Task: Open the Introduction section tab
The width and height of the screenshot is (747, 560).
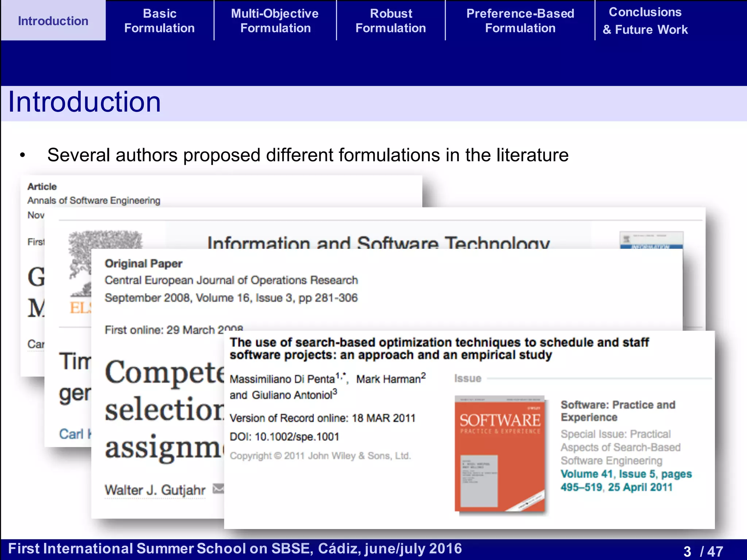Action: tap(53, 21)
